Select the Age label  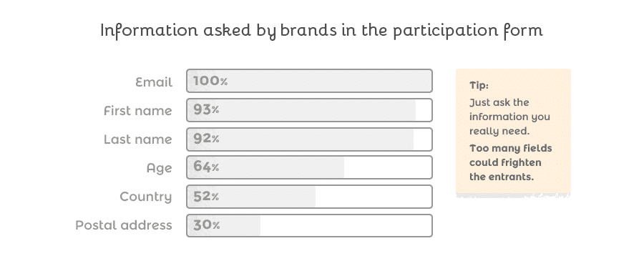(160, 168)
